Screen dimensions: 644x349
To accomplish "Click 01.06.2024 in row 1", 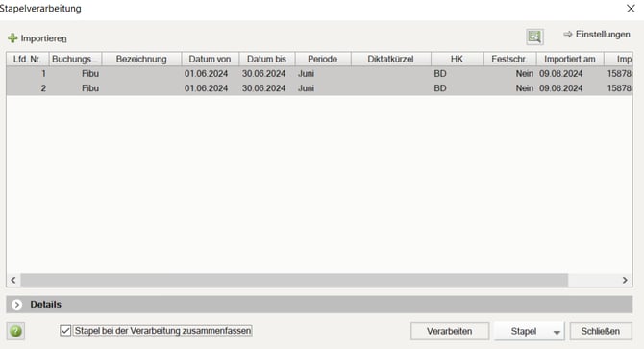I will coord(206,73).
